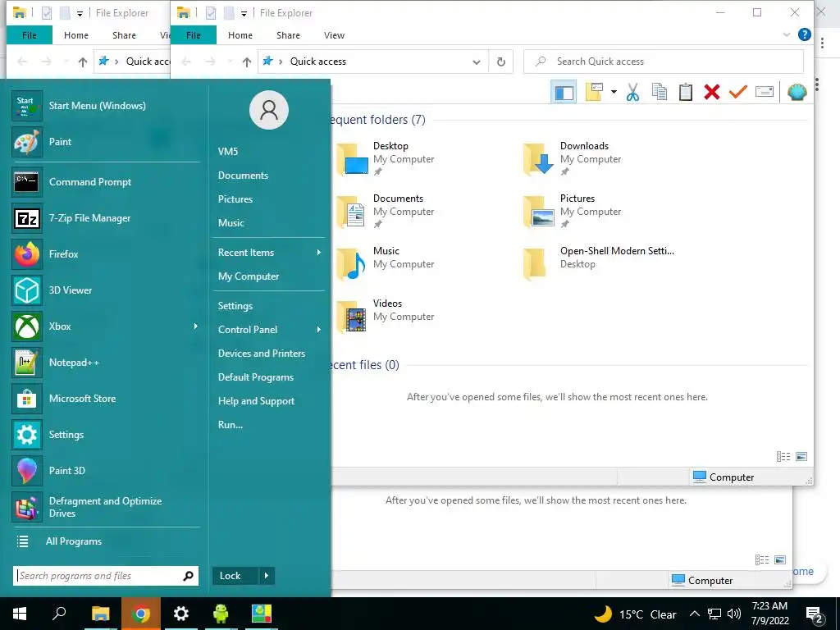Open the Run... dialog
The height and width of the screenshot is (630, 840).
point(231,425)
